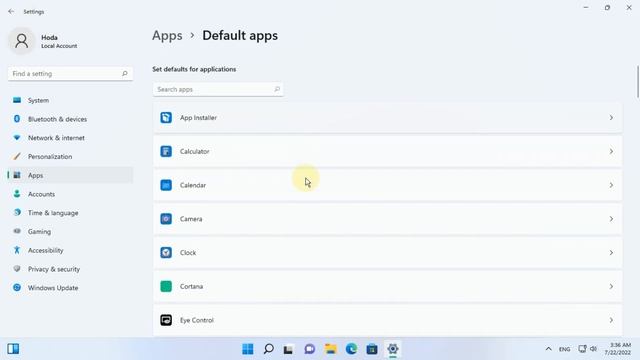Click the System sidebar icon
This screenshot has width=640, height=360.
click(17, 100)
